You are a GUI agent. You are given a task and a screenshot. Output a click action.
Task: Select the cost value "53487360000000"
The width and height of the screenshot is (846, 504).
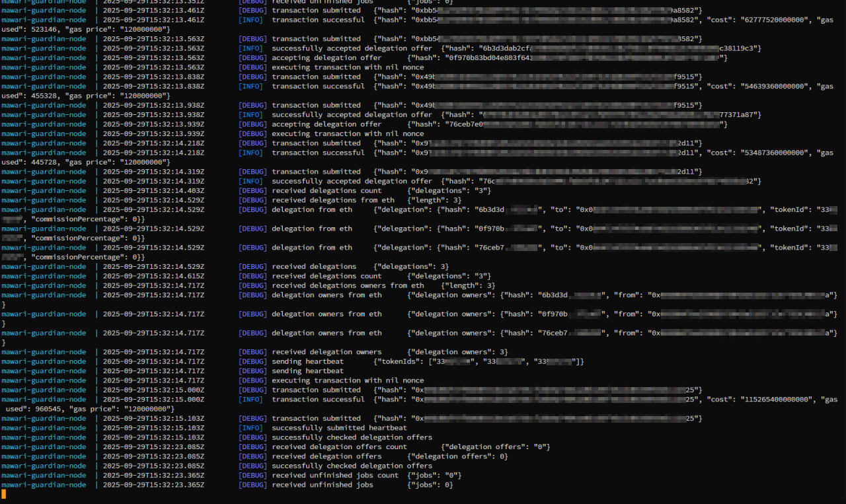click(775, 153)
